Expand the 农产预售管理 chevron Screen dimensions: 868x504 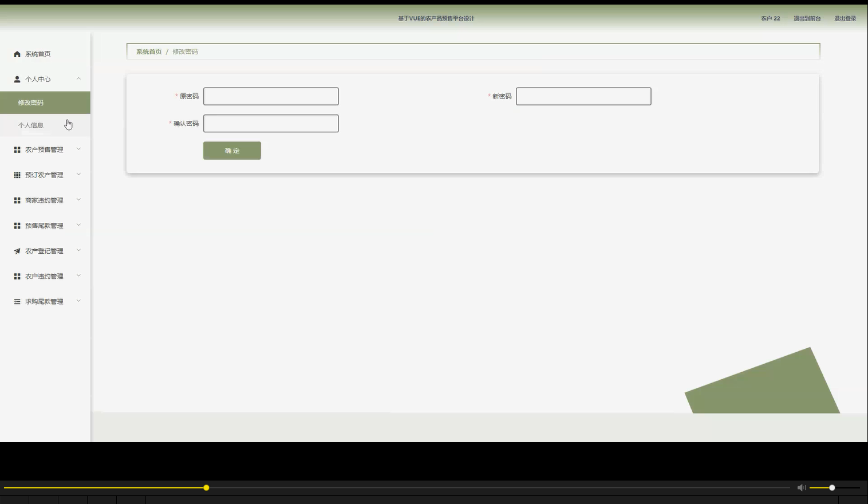click(78, 149)
